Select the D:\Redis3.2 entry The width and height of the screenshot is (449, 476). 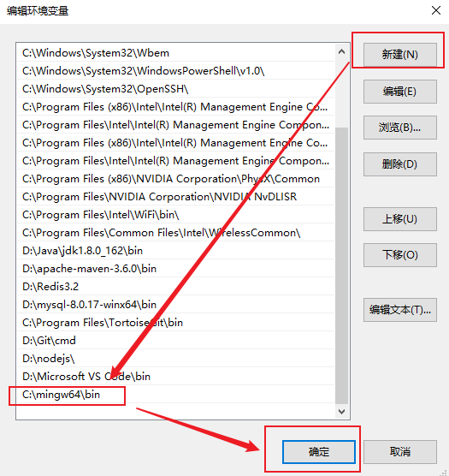pos(176,287)
